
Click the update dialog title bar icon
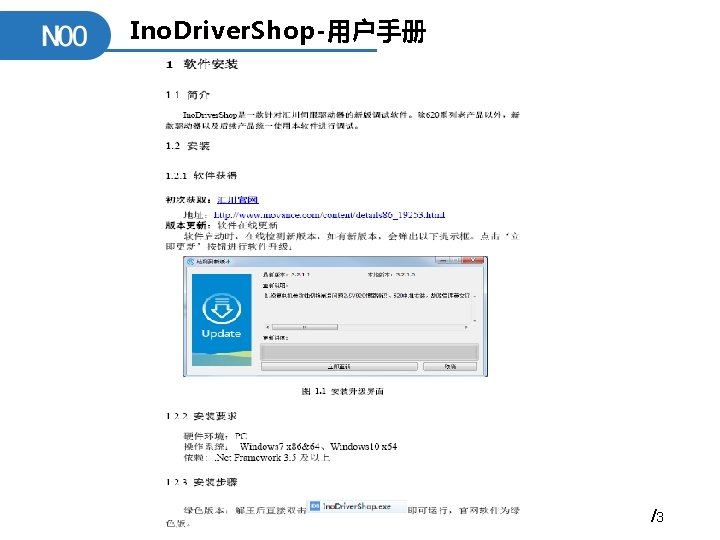click(x=190, y=261)
